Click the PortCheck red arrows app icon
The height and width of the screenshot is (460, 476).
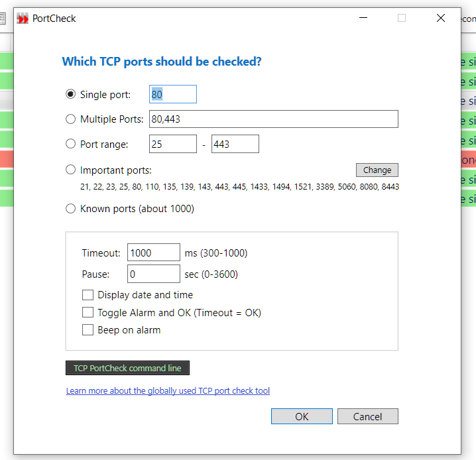[23, 19]
